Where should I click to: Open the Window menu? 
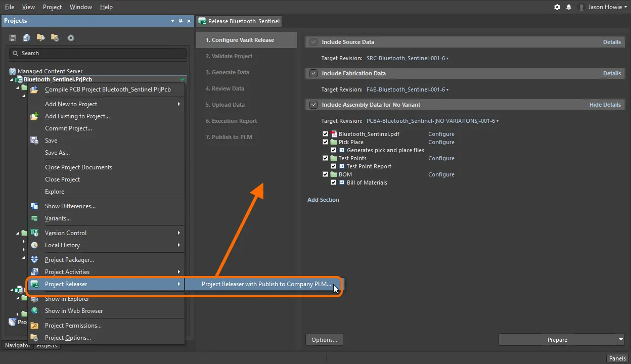[x=81, y=7]
